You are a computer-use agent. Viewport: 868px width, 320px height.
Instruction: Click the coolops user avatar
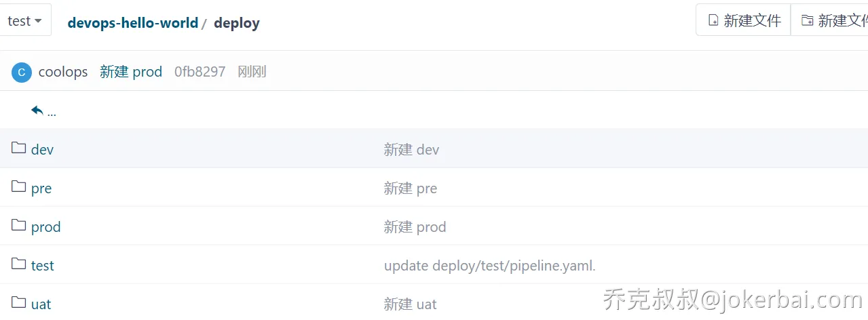22,72
